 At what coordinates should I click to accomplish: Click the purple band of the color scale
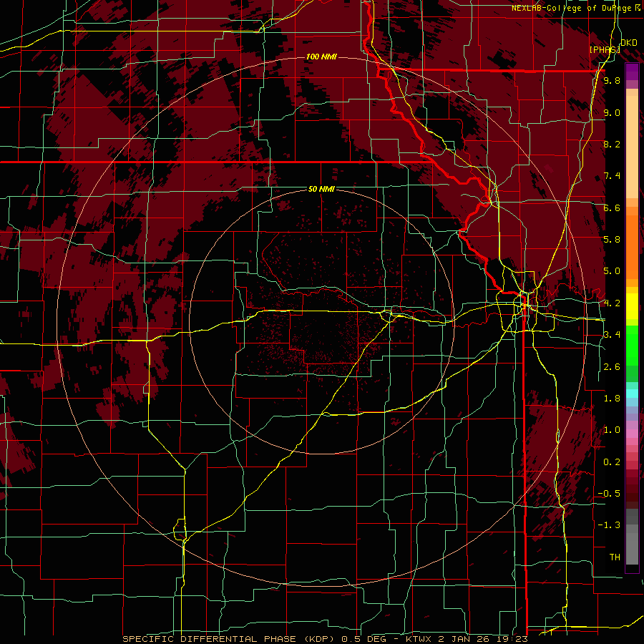tap(632, 72)
